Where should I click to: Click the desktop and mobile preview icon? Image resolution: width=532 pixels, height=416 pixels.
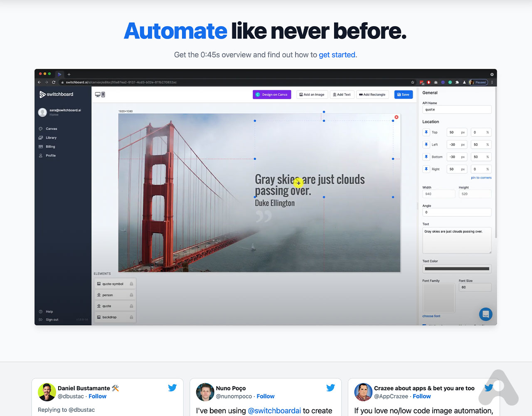[x=100, y=94]
